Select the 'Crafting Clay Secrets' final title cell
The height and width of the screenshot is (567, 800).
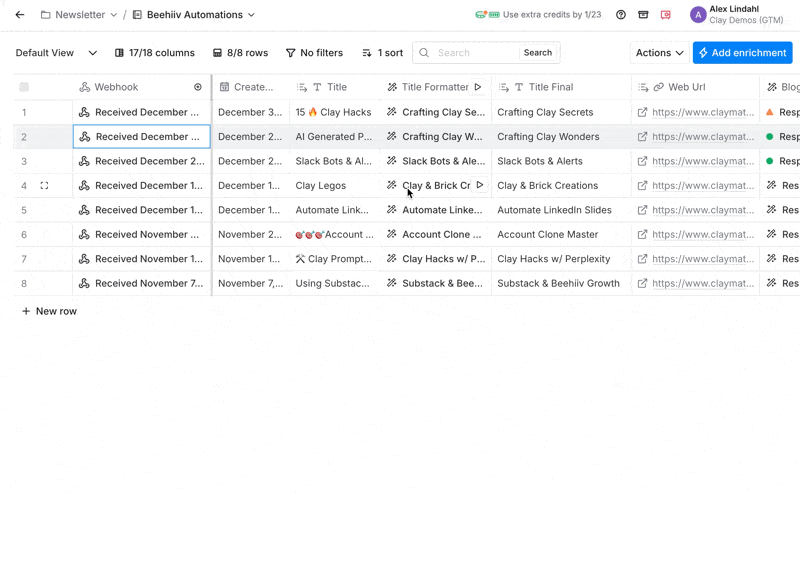coord(561,112)
